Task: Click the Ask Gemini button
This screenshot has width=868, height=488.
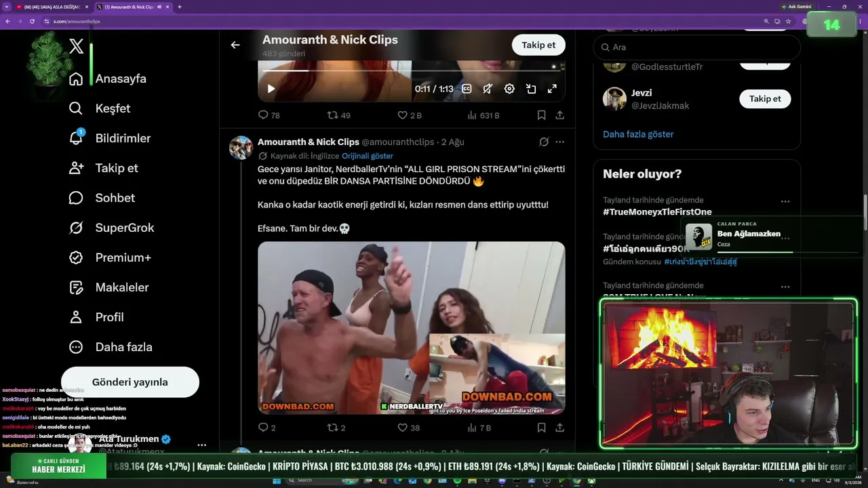Action: click(796, 7)
